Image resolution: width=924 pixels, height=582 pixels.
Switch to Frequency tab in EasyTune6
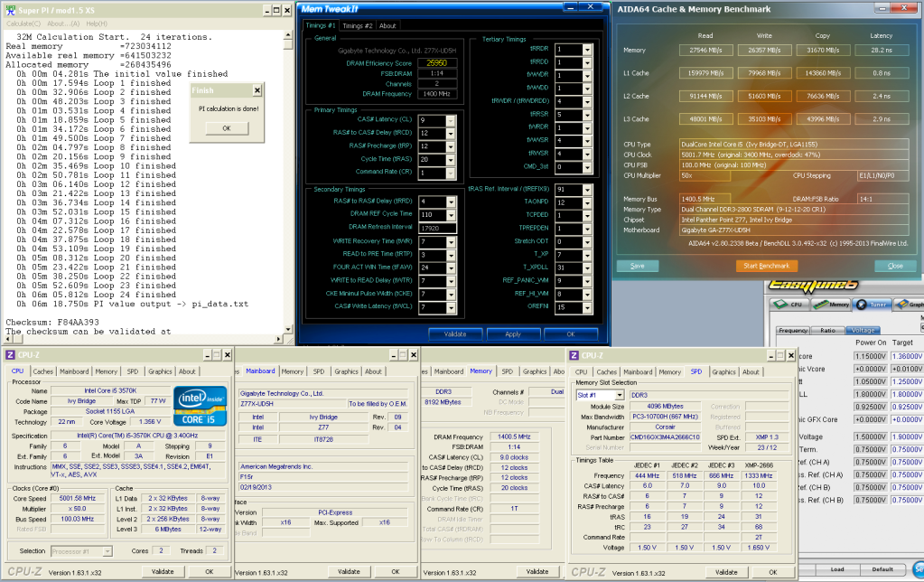tap(793, 330)
